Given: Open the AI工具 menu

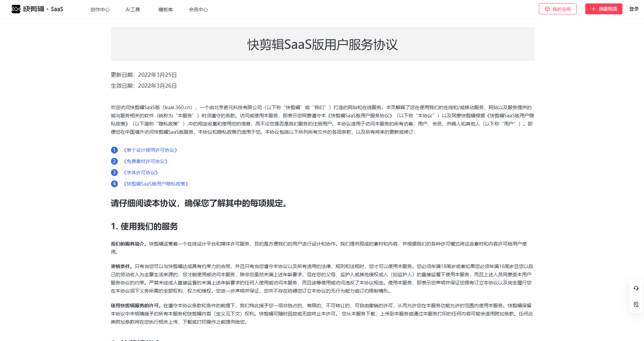Looking at the screenshot, I should pos(133,10).
